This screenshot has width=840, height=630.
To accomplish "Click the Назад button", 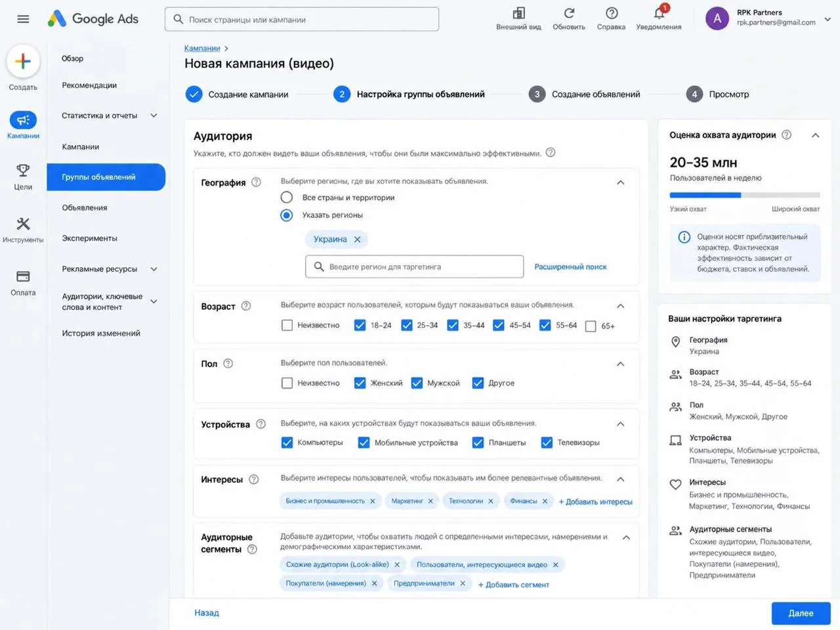I will pos(207,613).
